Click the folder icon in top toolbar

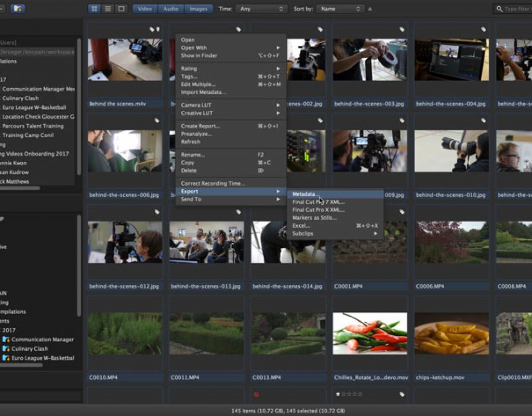click(18, 9)
